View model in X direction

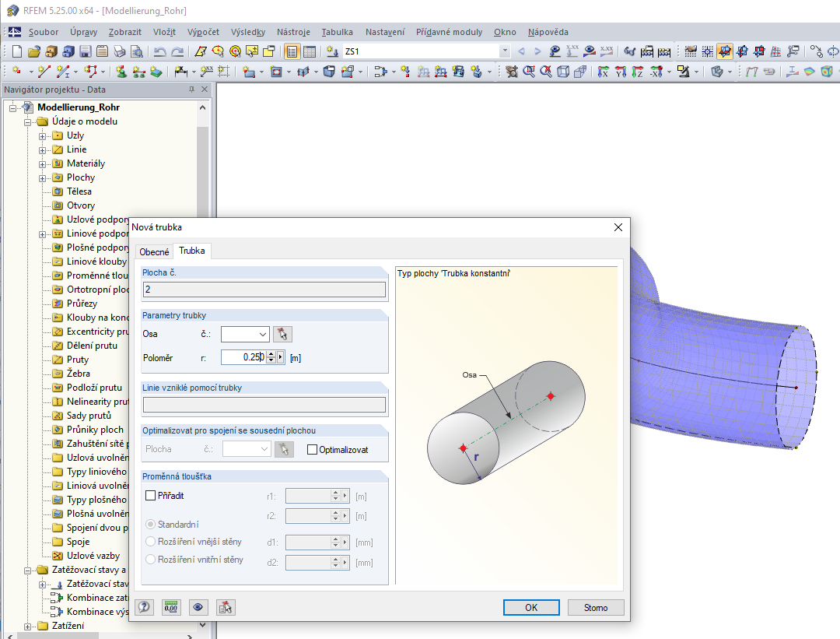(x=604, y=72)
